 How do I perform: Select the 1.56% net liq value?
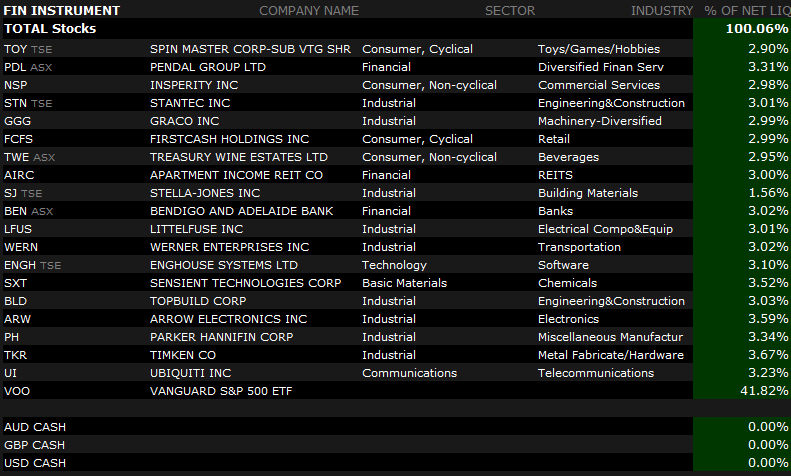pos(768,193)
